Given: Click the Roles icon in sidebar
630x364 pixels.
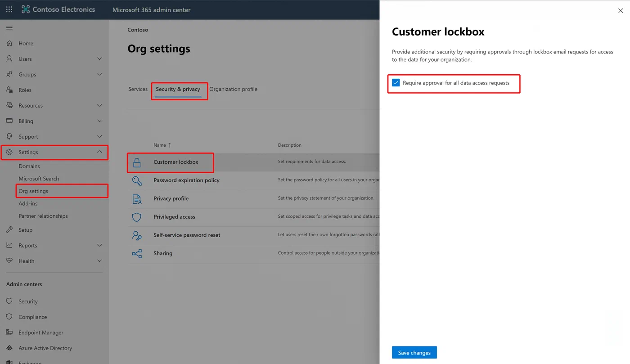Looking at the screenshot, I should tap(9, 90).
